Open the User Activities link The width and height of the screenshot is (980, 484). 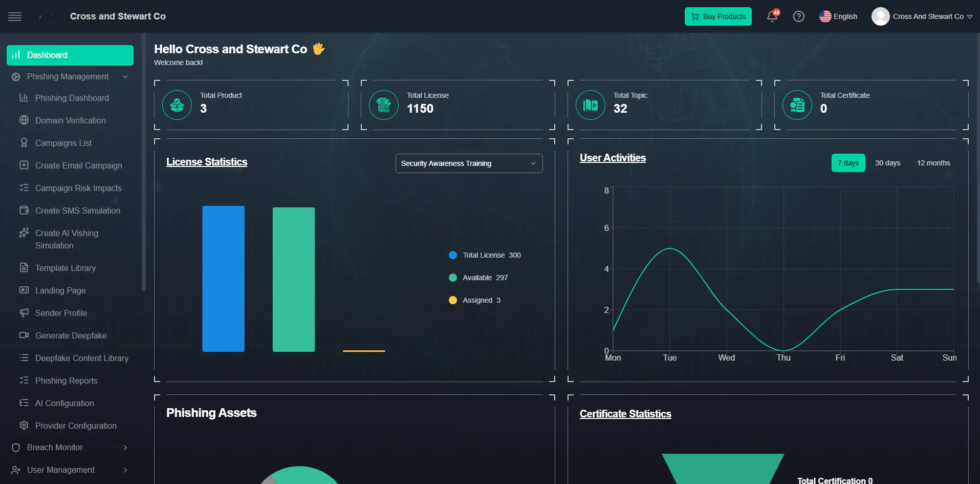pos(613,158)
